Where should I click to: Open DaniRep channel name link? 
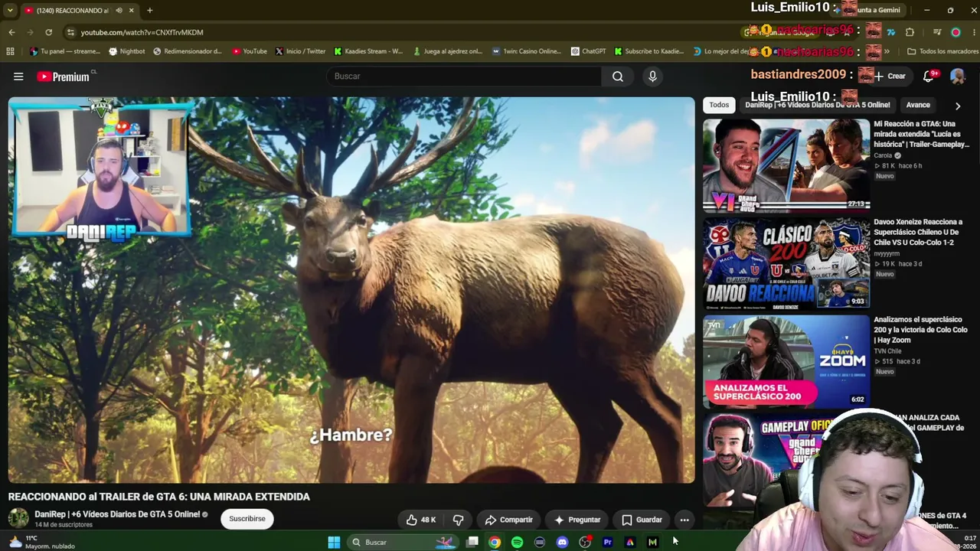(117, 514)
